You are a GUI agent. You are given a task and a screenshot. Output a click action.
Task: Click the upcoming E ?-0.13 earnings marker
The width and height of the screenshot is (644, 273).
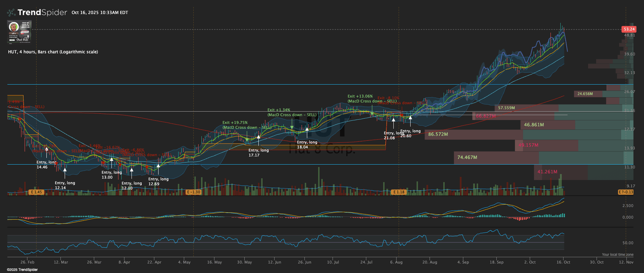click(x=626, y=192)
